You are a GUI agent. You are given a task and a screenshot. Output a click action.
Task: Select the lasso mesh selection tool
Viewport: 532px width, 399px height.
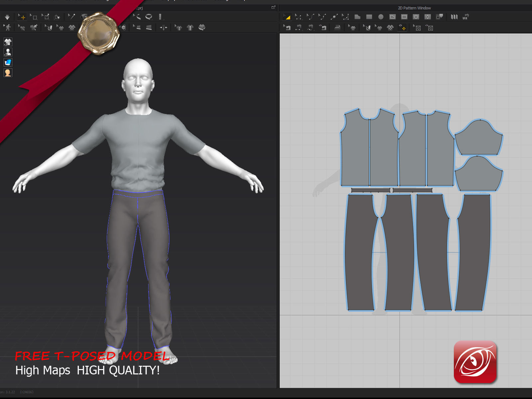point(46,17)
